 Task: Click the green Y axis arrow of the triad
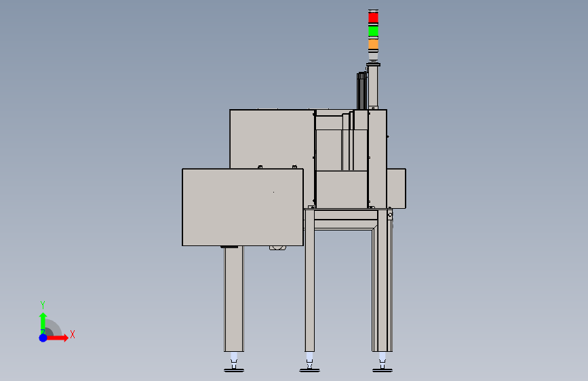click(x=43, y=323)
